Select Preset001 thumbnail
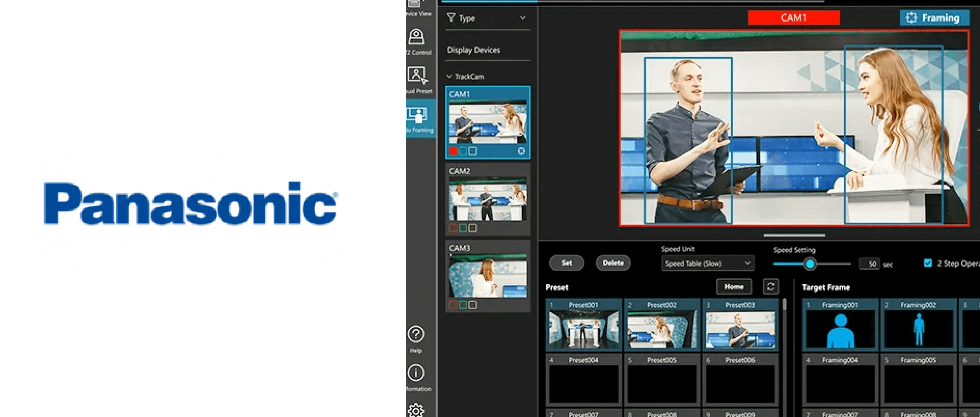 pyautogui.click(x=583, y=329)
